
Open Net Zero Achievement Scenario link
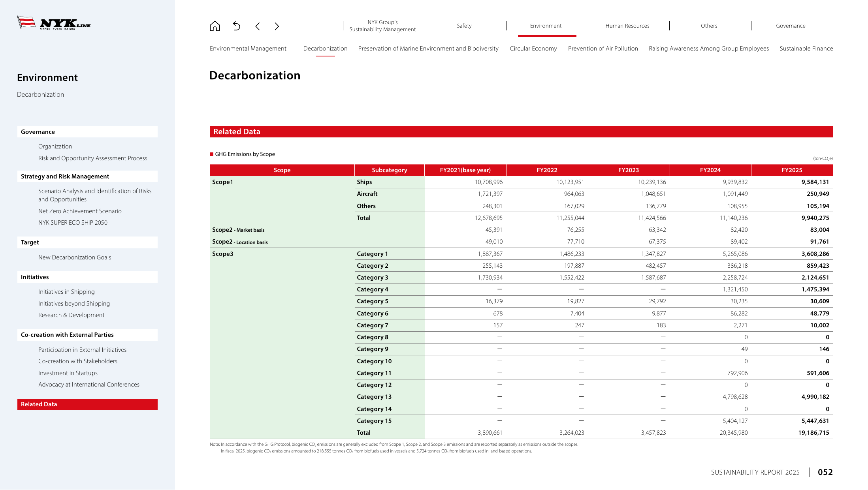(80, 211)
